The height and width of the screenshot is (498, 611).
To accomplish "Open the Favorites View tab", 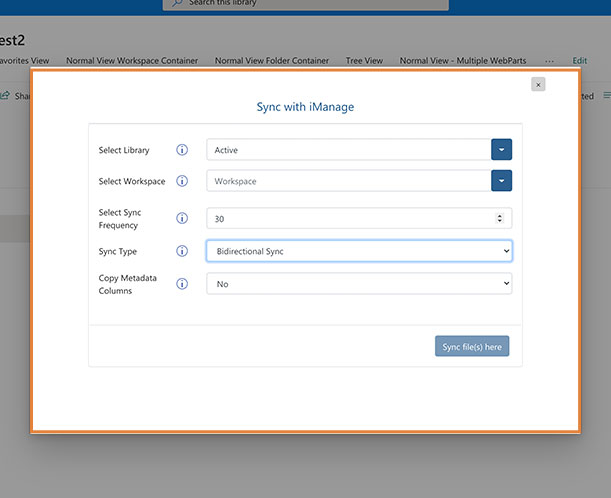I will pos(24,61).
